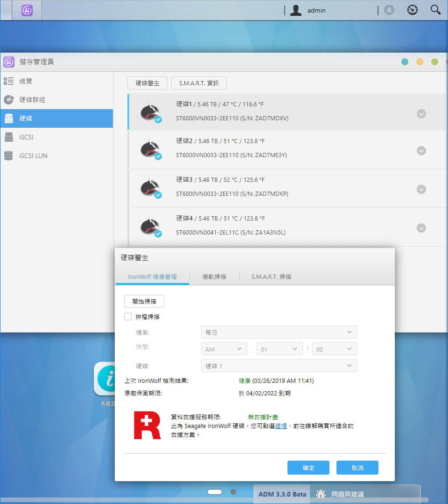Expand details for 硬碟1
The height and width of the screenshot is (504, 448).
click(x=421, y=114)
